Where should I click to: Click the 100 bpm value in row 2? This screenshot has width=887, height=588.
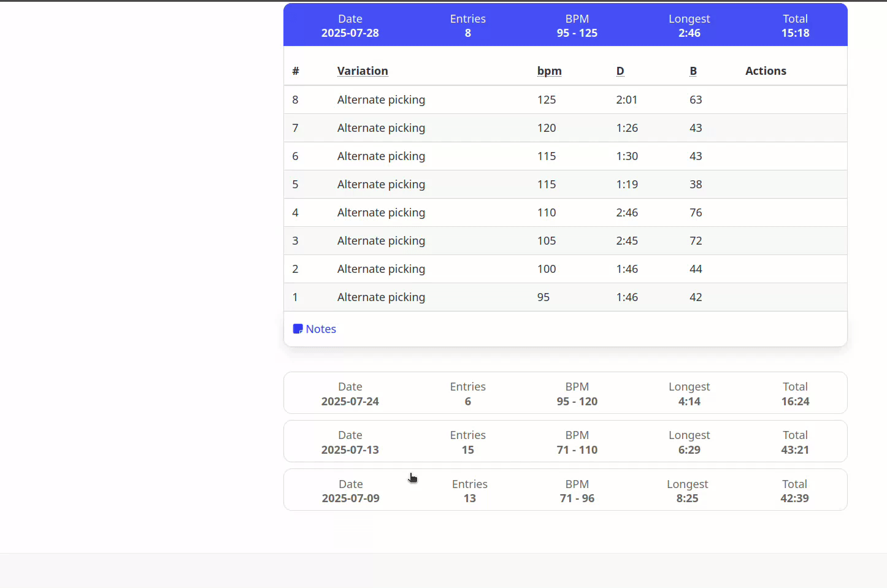pyautogui.click(x=547, y=269)
